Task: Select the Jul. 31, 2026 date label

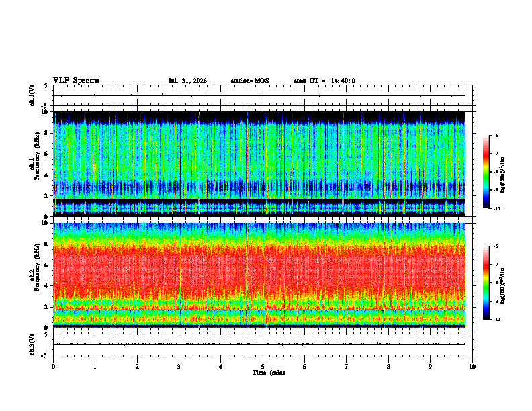Action: [187, 81]
